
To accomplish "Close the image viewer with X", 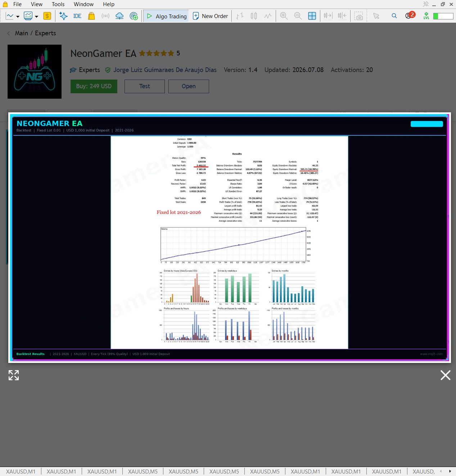I will point(446,375).
